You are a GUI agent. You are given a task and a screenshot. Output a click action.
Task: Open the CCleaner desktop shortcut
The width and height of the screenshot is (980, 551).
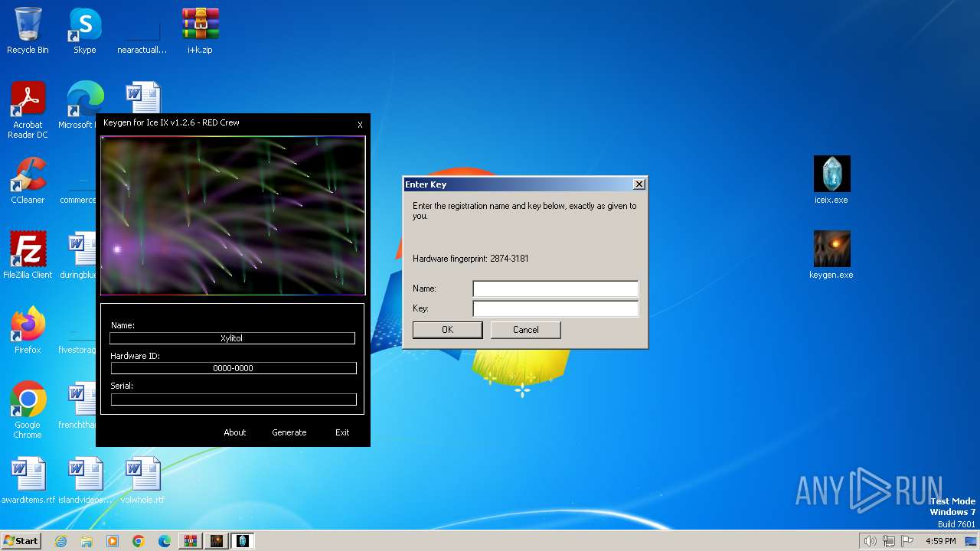28,181
